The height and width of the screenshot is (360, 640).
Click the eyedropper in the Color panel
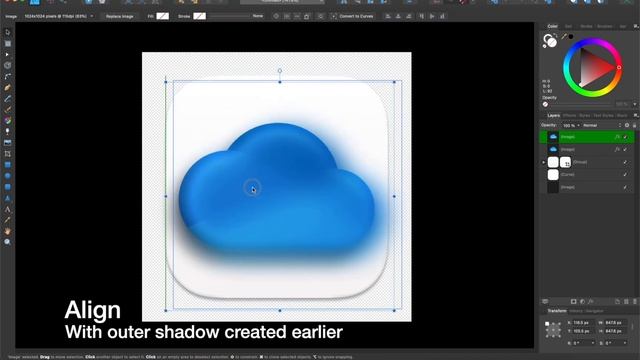564,36
